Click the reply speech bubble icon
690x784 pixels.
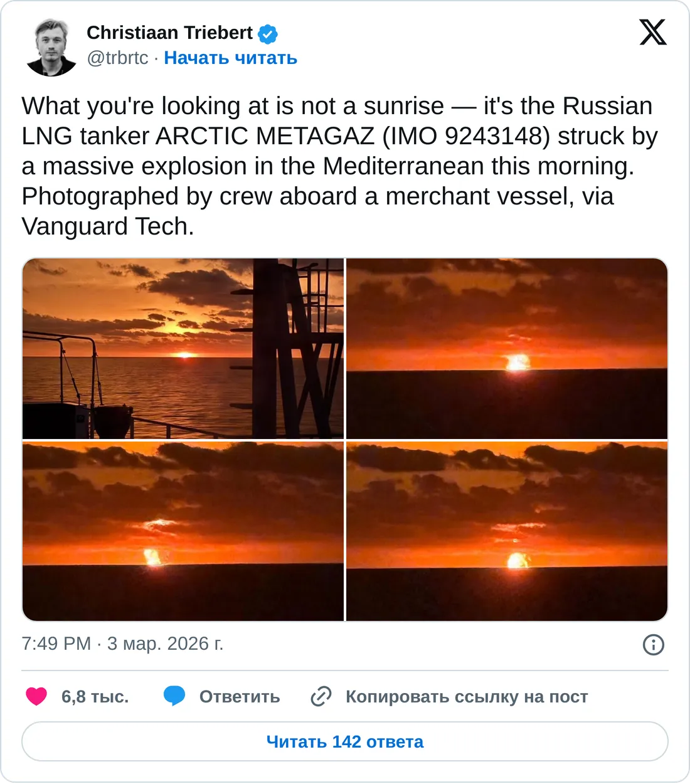(x=174, y=696)
